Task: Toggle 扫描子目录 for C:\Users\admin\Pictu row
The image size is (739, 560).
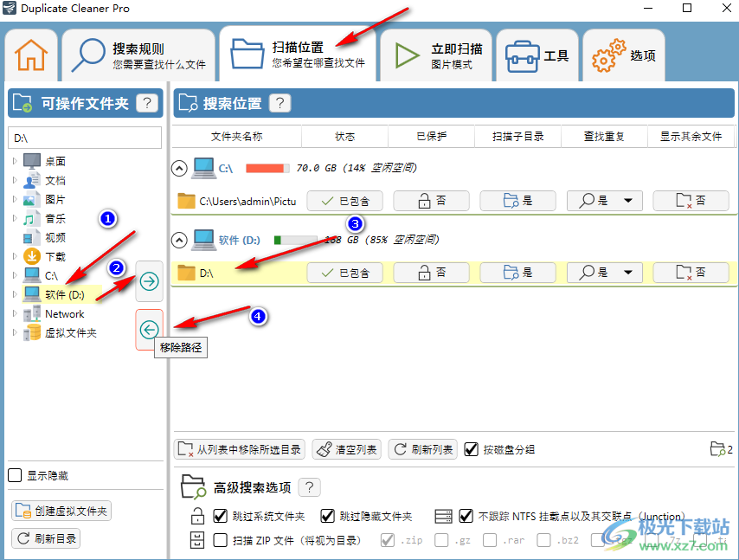Action: (x=518, y=201)
